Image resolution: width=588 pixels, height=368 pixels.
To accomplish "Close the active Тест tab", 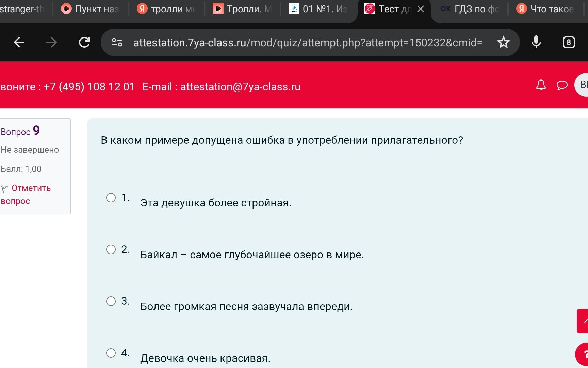I will point(421,9).
